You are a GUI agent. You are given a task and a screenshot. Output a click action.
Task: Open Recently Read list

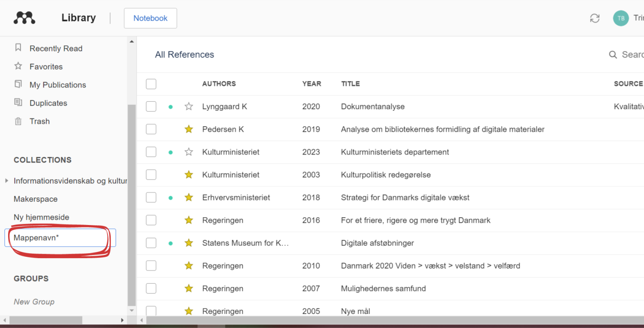point(49,49)
